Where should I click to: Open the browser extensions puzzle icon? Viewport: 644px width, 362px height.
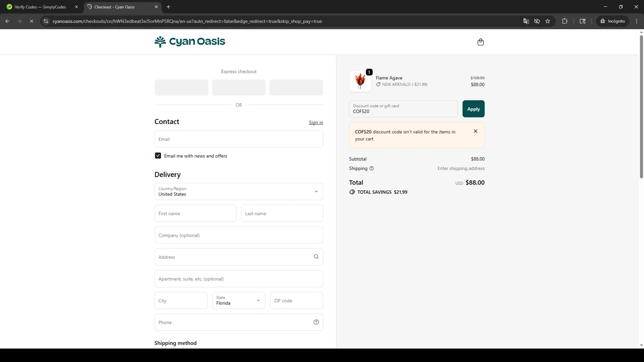click(565, 21)
